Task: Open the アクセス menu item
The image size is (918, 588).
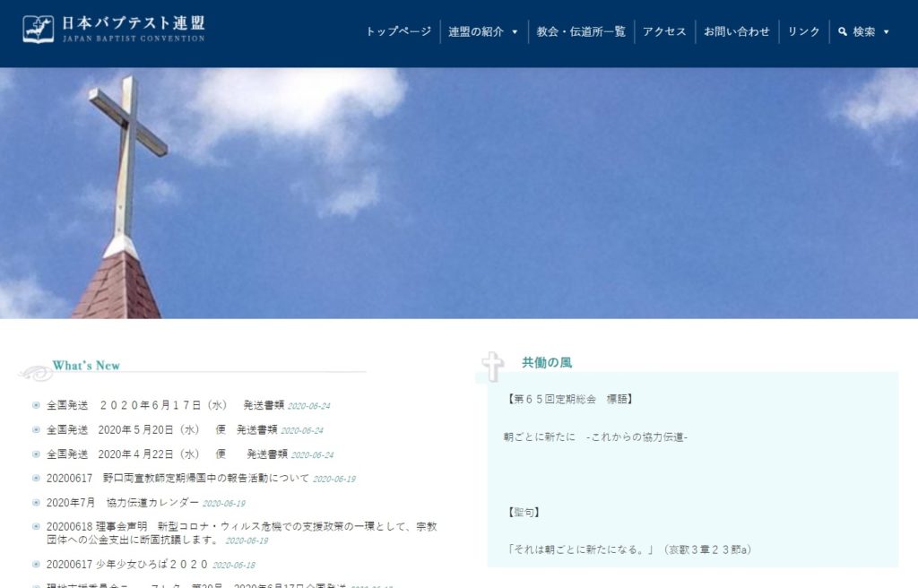Action: (664, 31)
